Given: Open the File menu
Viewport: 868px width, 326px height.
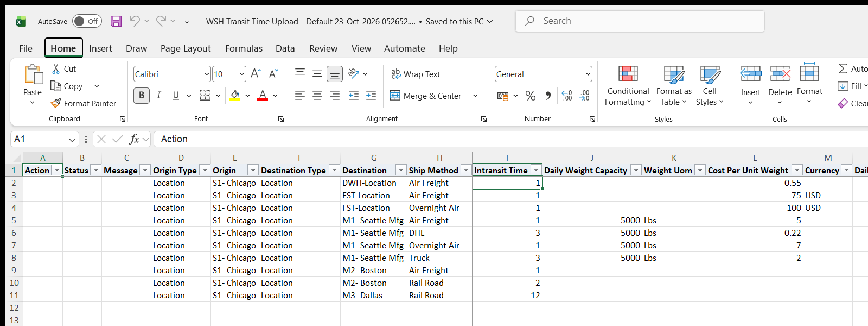Looking at the screenshot, I should [25, 48].
